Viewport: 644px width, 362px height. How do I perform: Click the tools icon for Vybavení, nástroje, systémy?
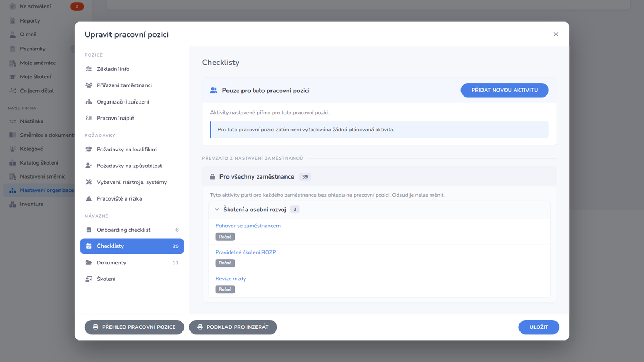(x=89, y=182)
